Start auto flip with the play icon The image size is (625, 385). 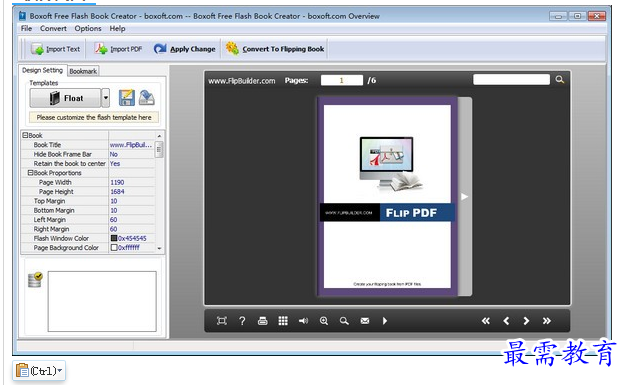[x=385, y=321]
